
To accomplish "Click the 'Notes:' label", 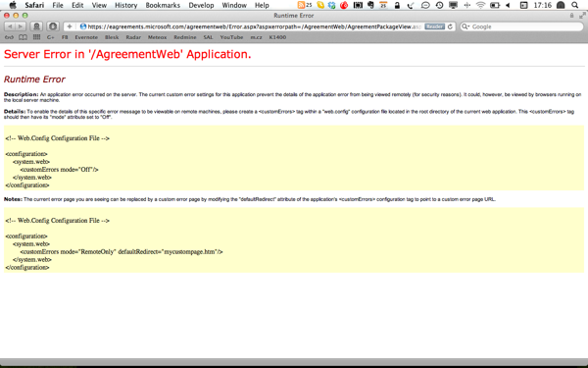I will click(13, 199).
